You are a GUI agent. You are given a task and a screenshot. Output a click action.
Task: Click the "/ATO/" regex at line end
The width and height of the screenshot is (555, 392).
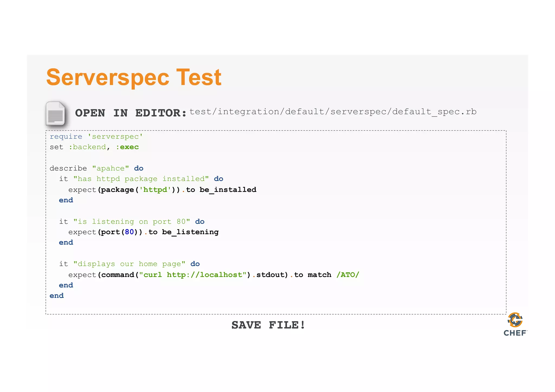click(348, 275)
